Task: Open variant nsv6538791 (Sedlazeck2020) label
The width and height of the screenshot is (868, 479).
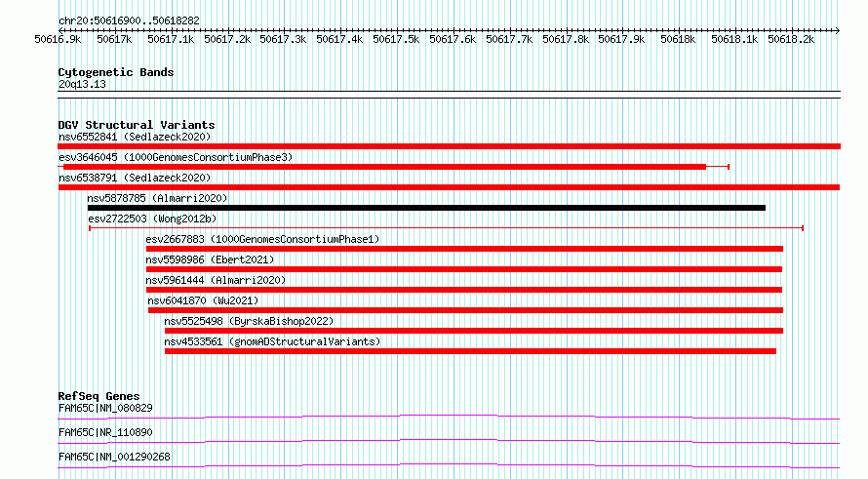Action: [x=135, y=178]
